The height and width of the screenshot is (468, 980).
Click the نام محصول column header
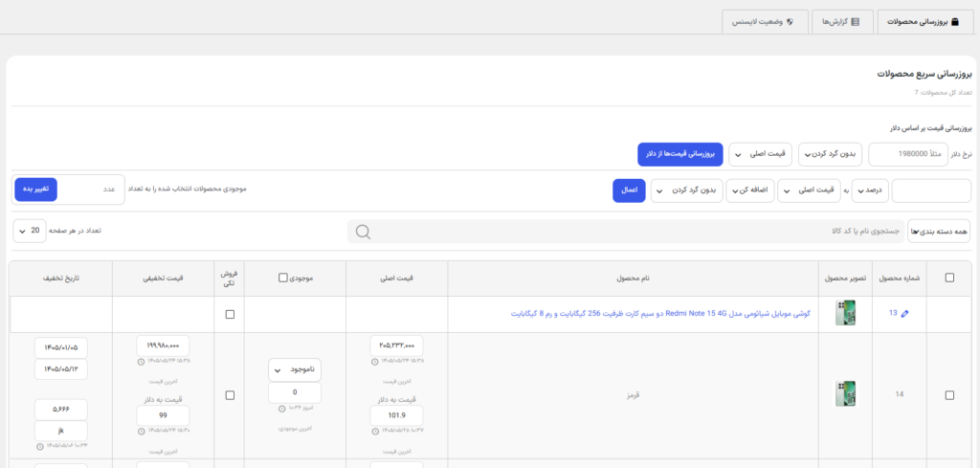pos(634,279)
